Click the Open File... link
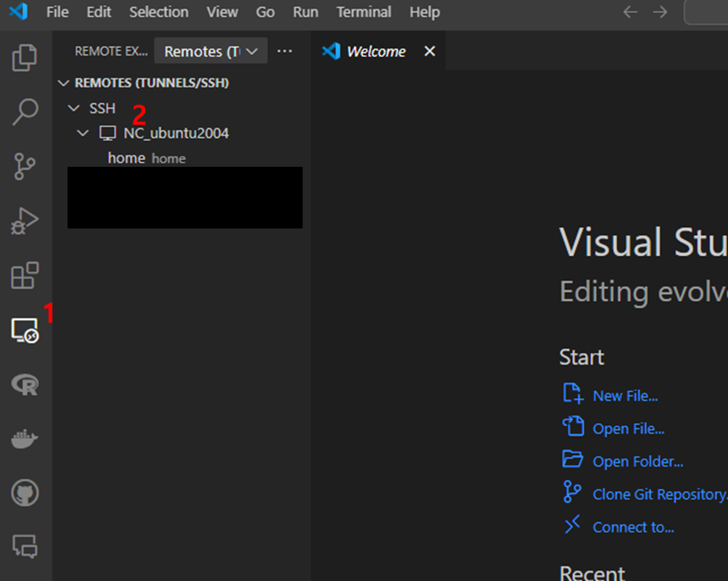 tap(628, 429)
